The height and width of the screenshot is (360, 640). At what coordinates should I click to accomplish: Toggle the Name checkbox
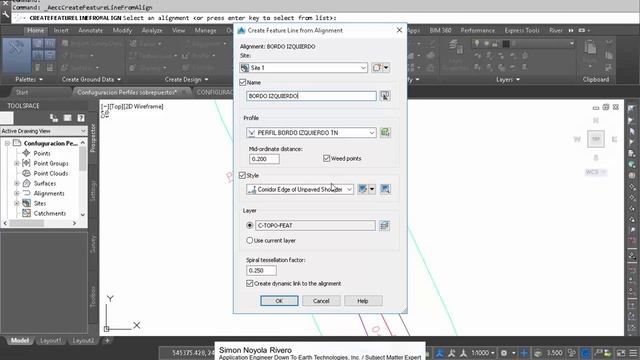[242, 82]
